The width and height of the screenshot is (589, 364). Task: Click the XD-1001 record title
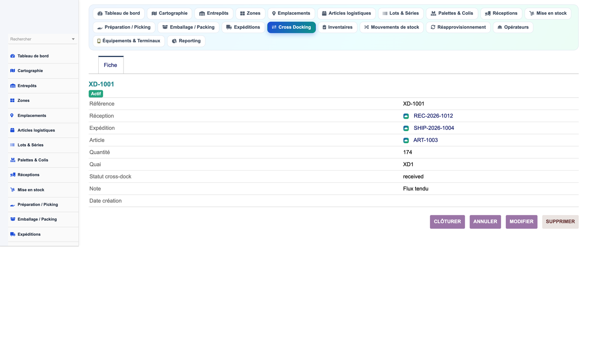pyautogui.click(x=101, y=84)
